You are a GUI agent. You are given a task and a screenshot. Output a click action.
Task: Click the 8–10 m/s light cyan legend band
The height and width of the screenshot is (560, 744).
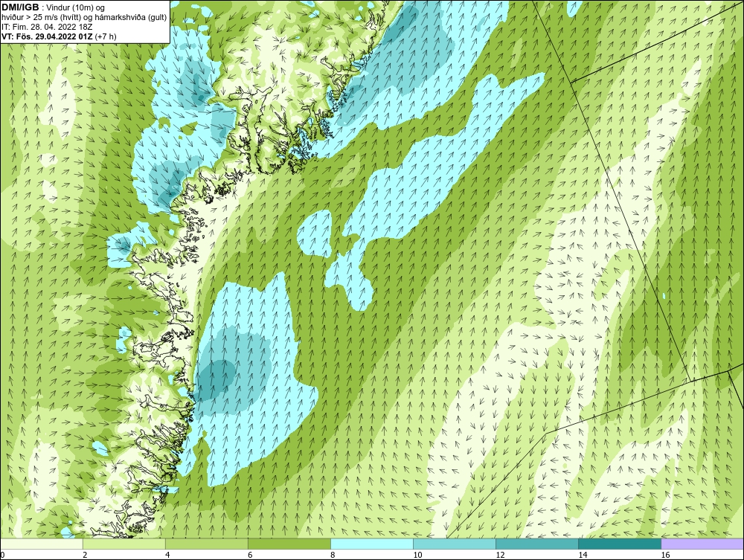[371, 544]
